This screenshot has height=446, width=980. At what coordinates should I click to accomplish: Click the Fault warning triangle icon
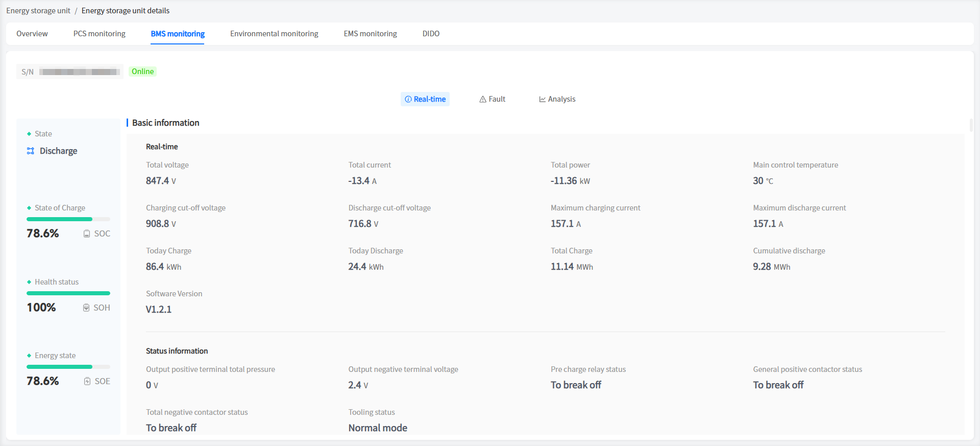483,99
